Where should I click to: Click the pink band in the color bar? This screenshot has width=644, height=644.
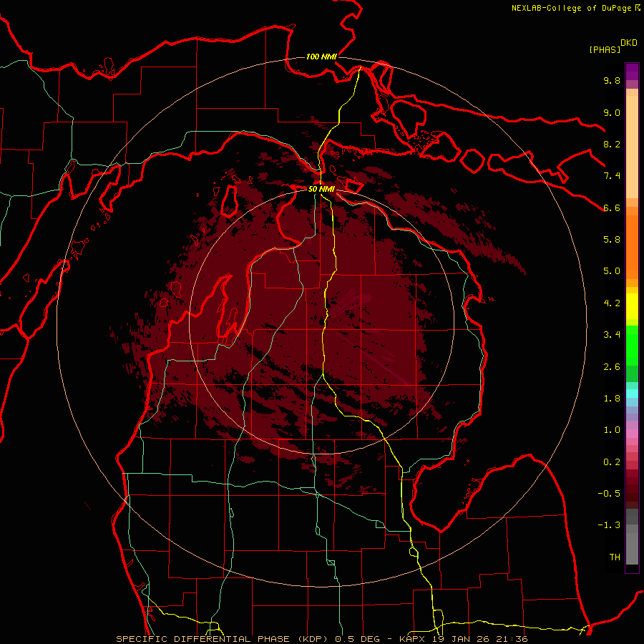pyautogui.click(x=632, y=433)
